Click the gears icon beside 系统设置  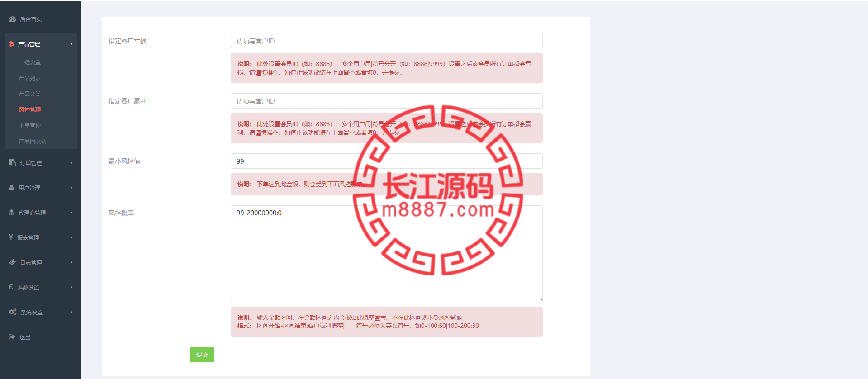tap(13, 312)
